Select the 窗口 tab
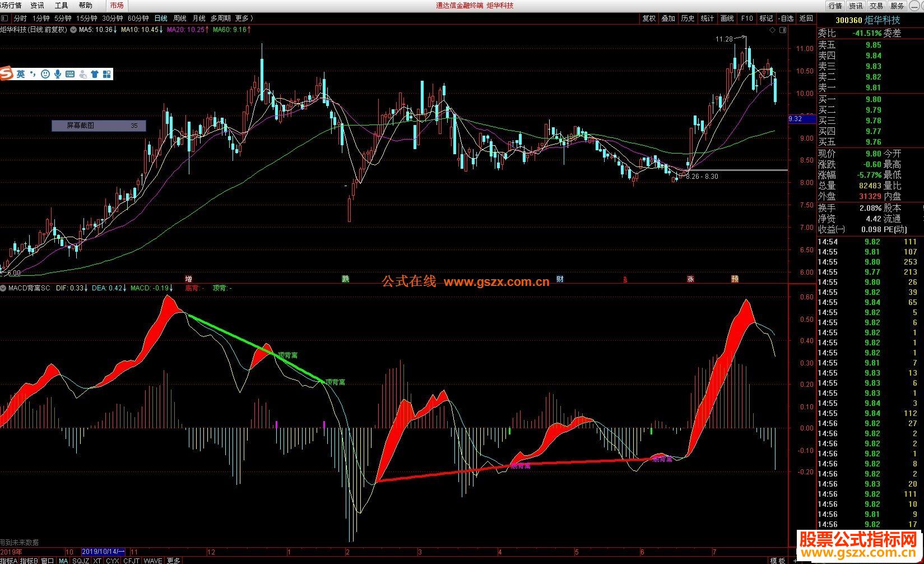 coord(48,560)
